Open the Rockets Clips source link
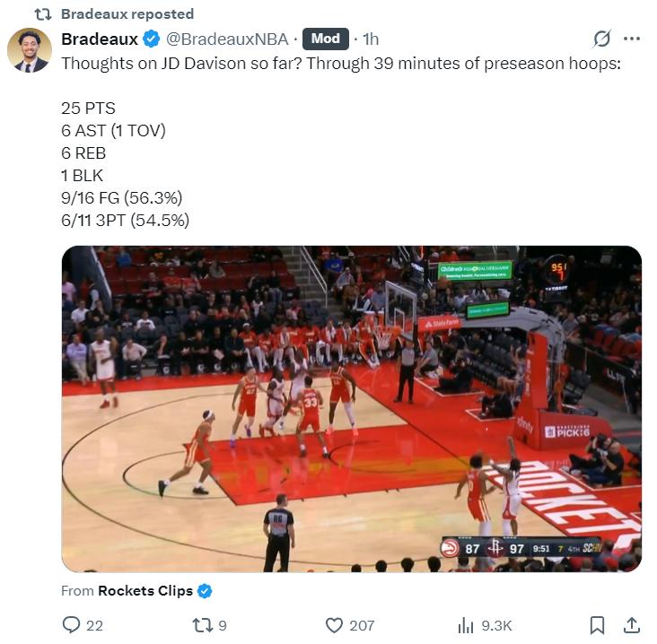Image resolution: width=657 pixels, height=644 pixels. (145, 591)
